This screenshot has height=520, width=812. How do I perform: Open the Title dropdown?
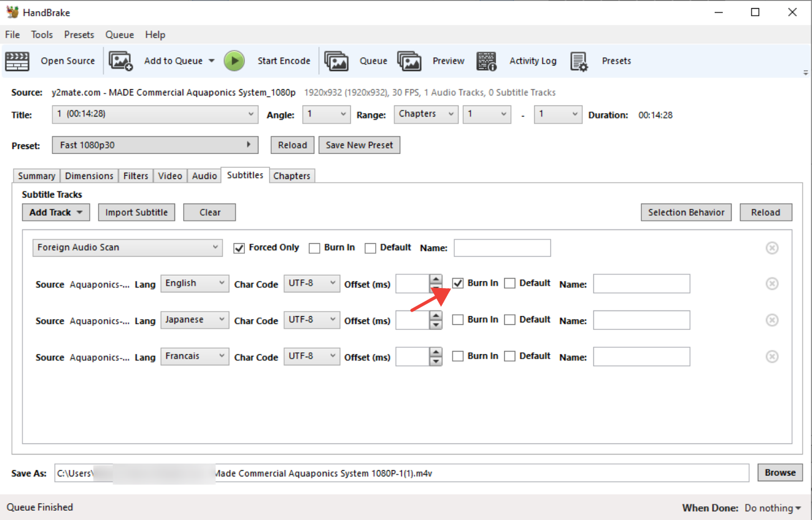[155, 114]
